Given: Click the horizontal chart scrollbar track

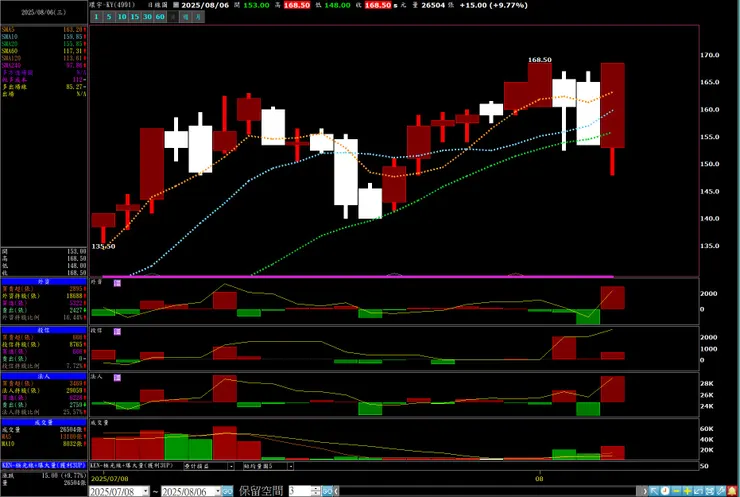Looking at the screenshot, I should tap(490, 491).
